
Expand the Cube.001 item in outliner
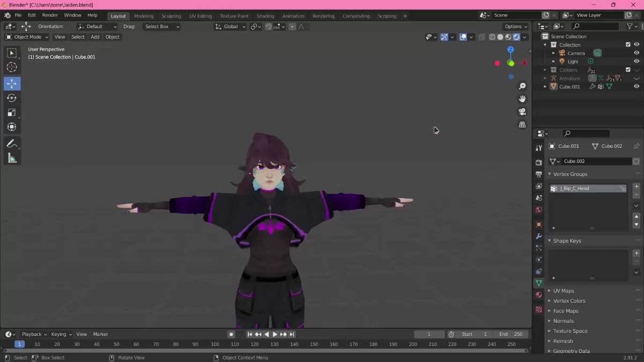545,86
